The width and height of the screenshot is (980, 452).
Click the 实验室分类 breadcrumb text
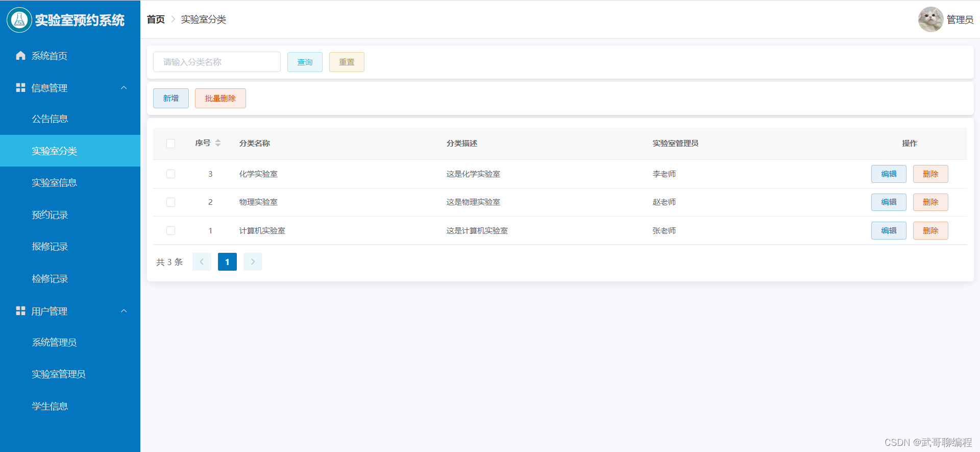(x=204, y=19)
